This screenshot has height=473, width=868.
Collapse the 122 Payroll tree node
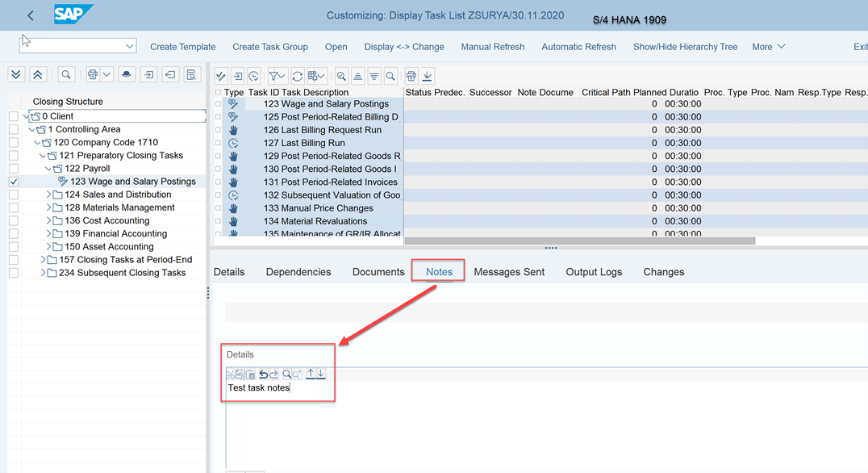(x=48, y=169)
